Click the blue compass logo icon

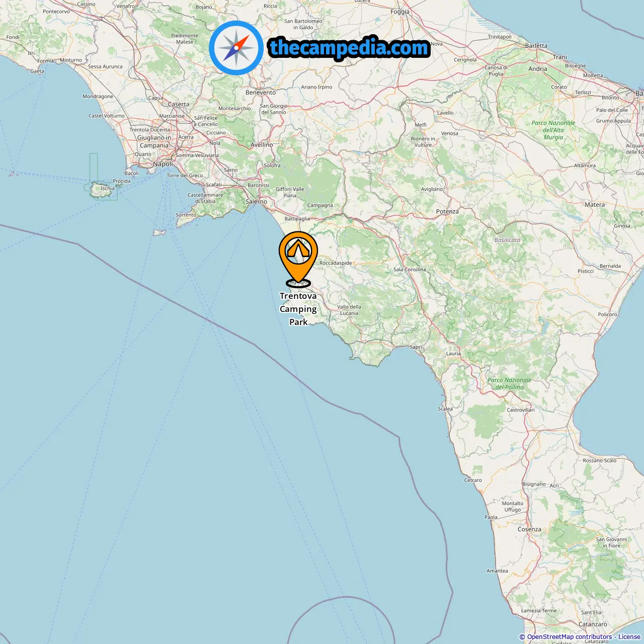click(x=236, y=48)
